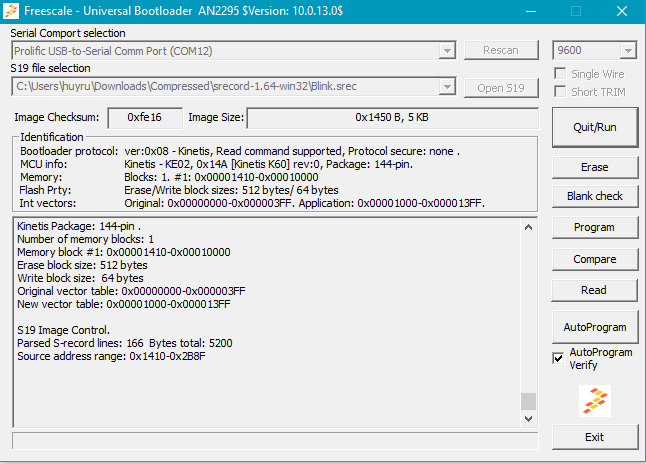Click the Program button
Screen dimensions: 646x464
[x=595, y=227]
